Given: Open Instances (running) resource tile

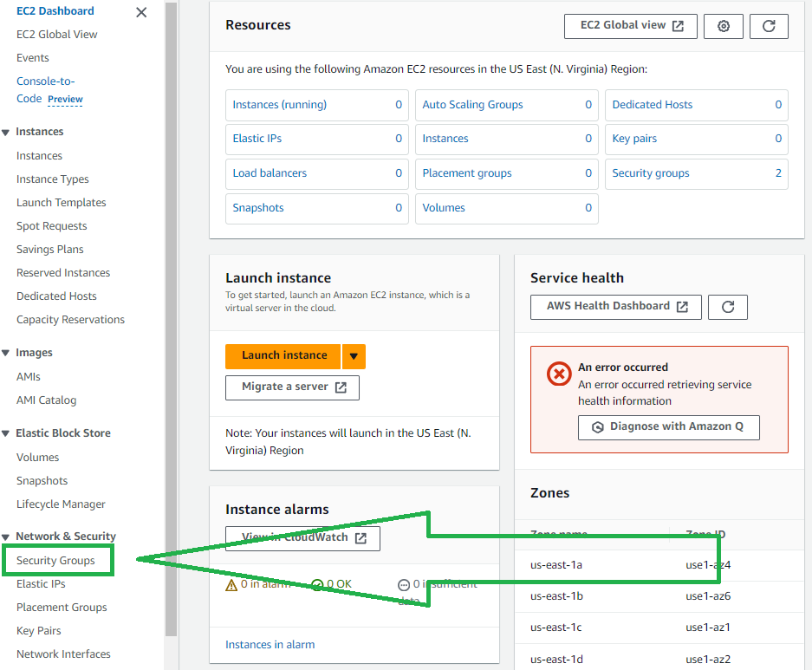Looking at the screenshot, I should coord(317,105).
